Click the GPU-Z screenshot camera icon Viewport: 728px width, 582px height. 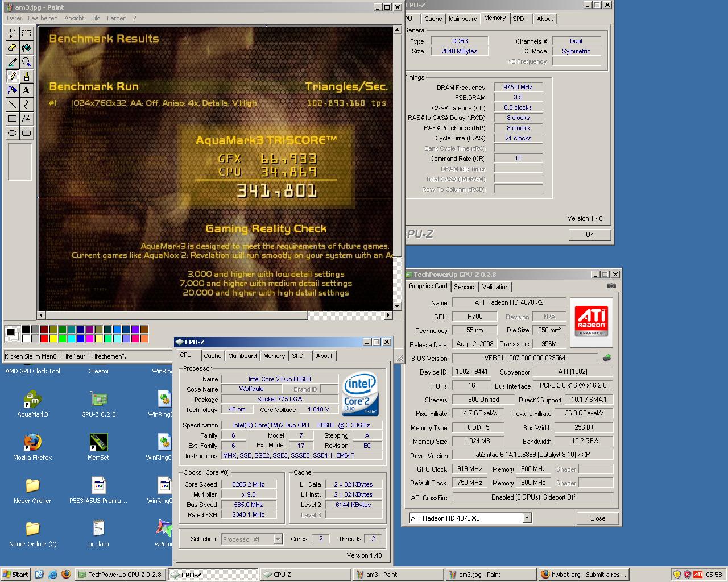click(611, 286)
